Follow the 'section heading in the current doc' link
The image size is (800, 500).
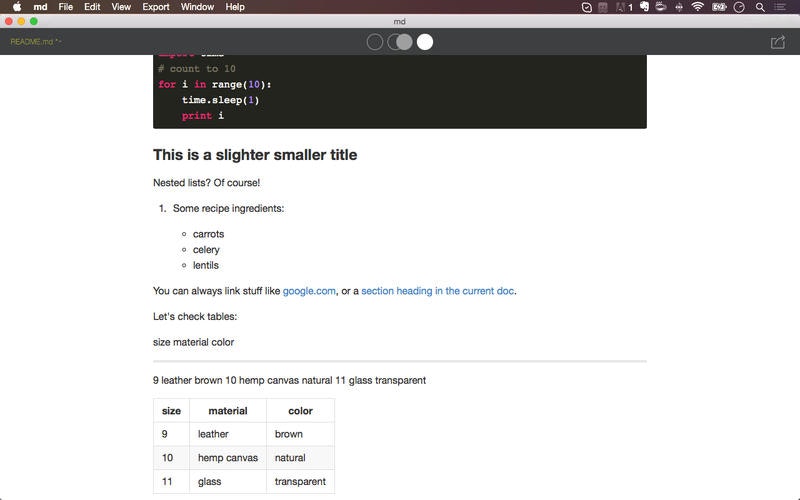(437, 291)
